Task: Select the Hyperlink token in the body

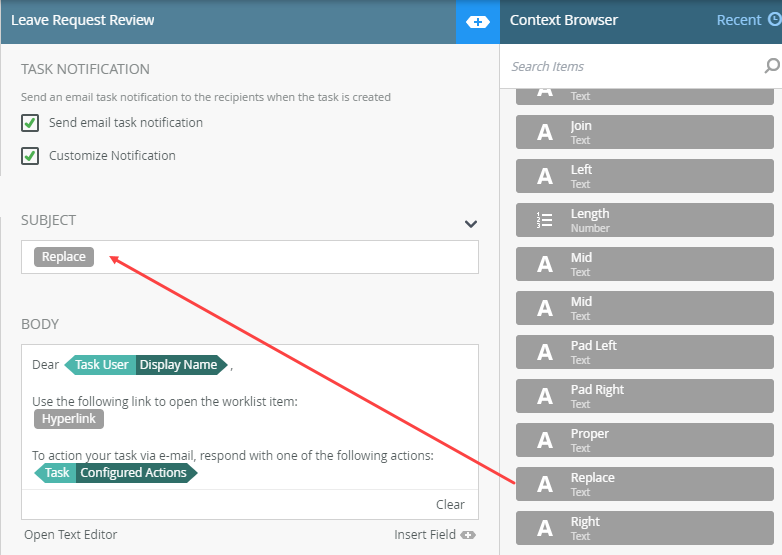Action: pyautogui.click(x=69, y=419)
